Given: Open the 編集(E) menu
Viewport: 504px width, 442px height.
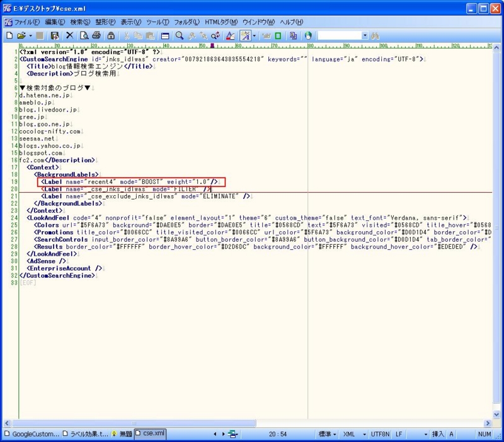Looking at the screenshot, I should point(55,22).
